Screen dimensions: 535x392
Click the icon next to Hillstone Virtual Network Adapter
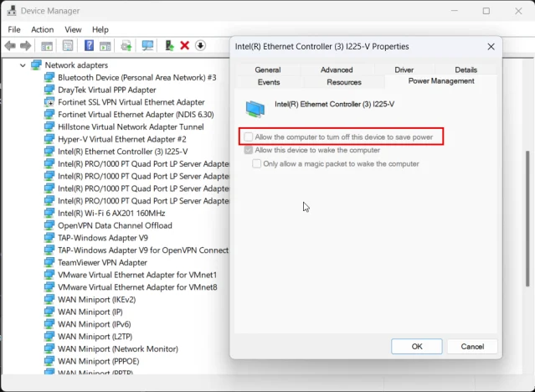pyautogui.click(x=49, y=126)
